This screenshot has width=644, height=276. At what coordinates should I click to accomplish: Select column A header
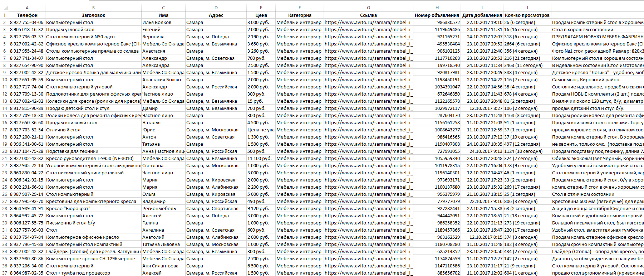coord(27,8)
